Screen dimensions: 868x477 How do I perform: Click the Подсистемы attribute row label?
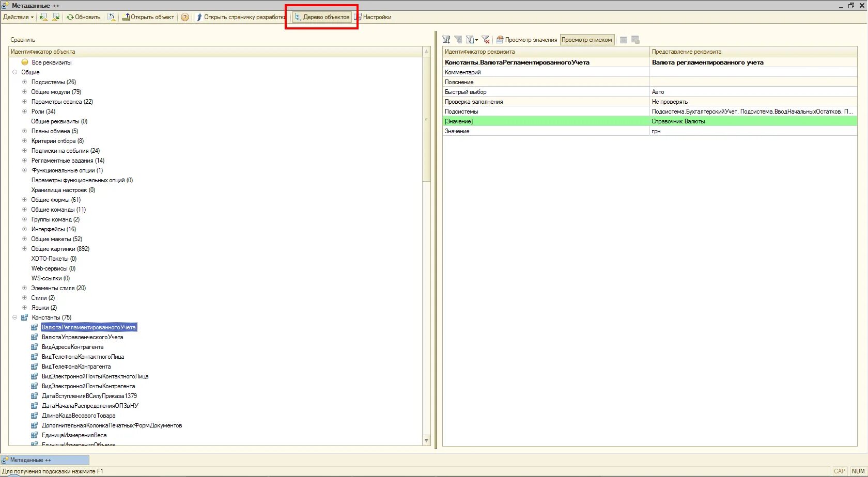click(461, 112)
